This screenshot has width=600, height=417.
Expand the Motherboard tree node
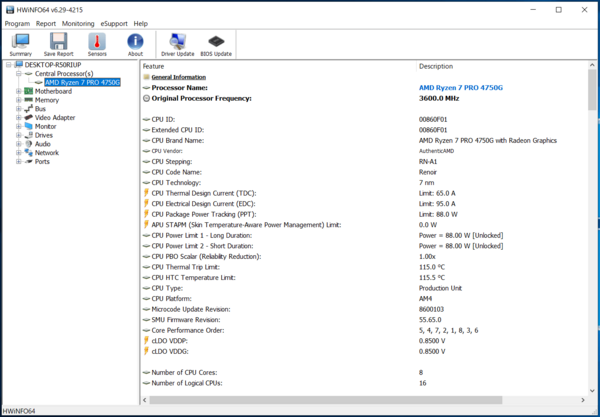coord(18,91)
